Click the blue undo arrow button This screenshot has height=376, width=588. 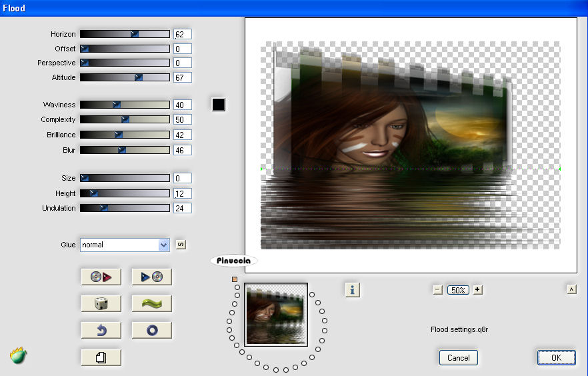click(x=101, y=330)
